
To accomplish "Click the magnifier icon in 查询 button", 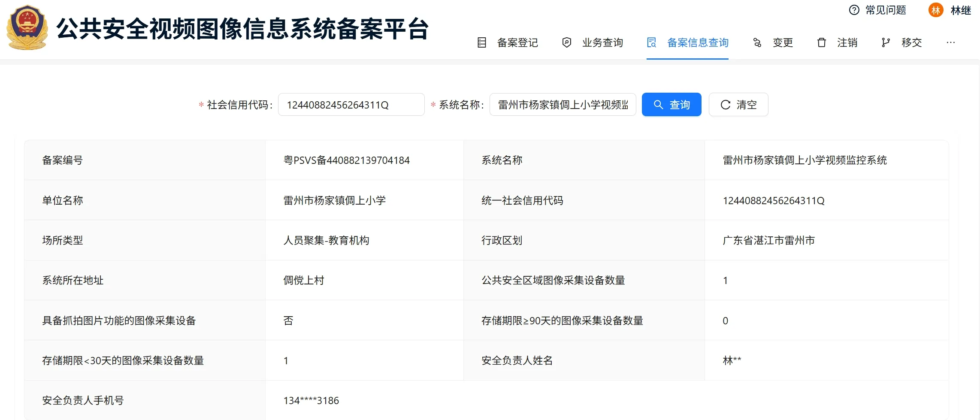I will click(659, 105).
